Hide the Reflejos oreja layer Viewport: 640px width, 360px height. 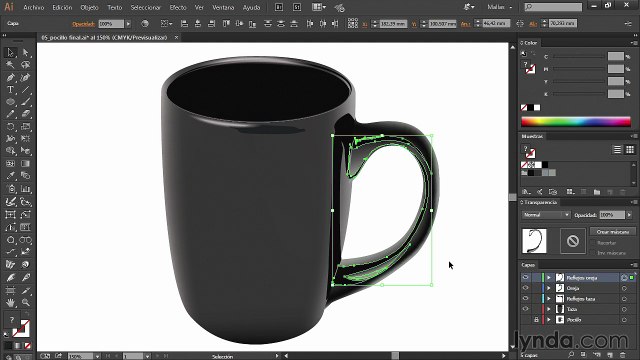(x=525, y=278)
